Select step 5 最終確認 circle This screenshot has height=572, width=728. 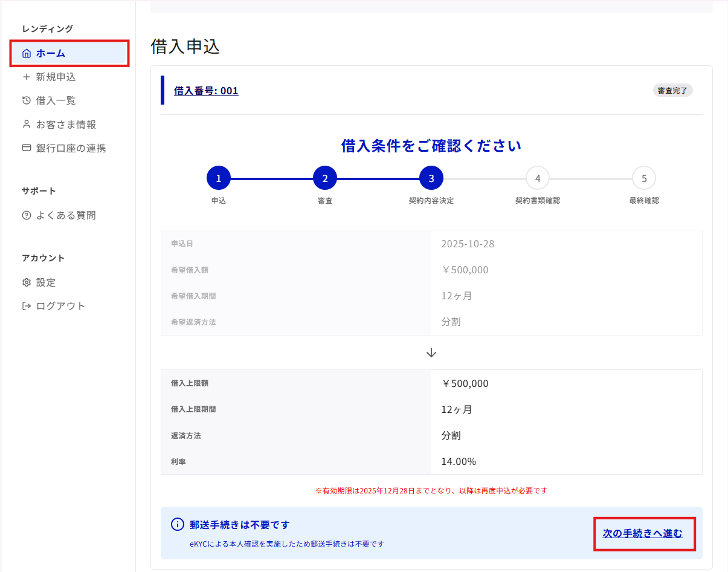pos(644,178)
